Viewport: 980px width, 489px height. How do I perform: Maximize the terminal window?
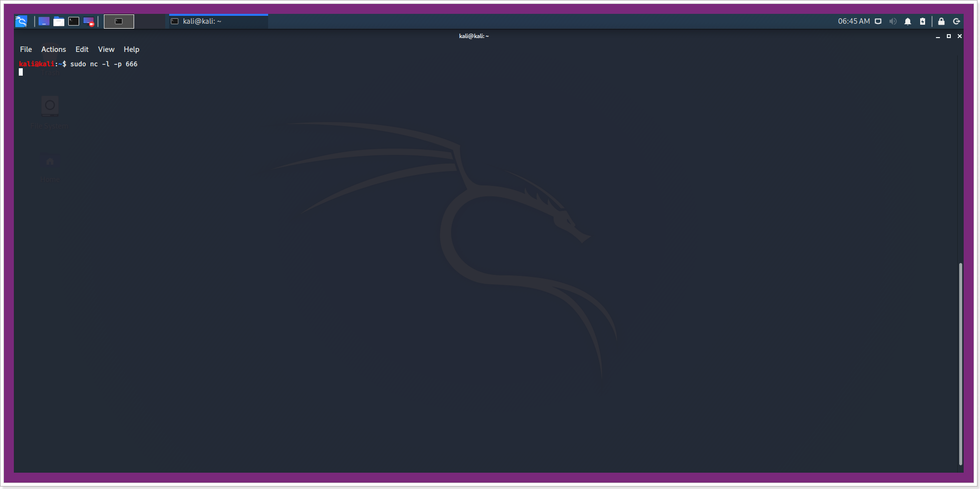tap(949, 36)
